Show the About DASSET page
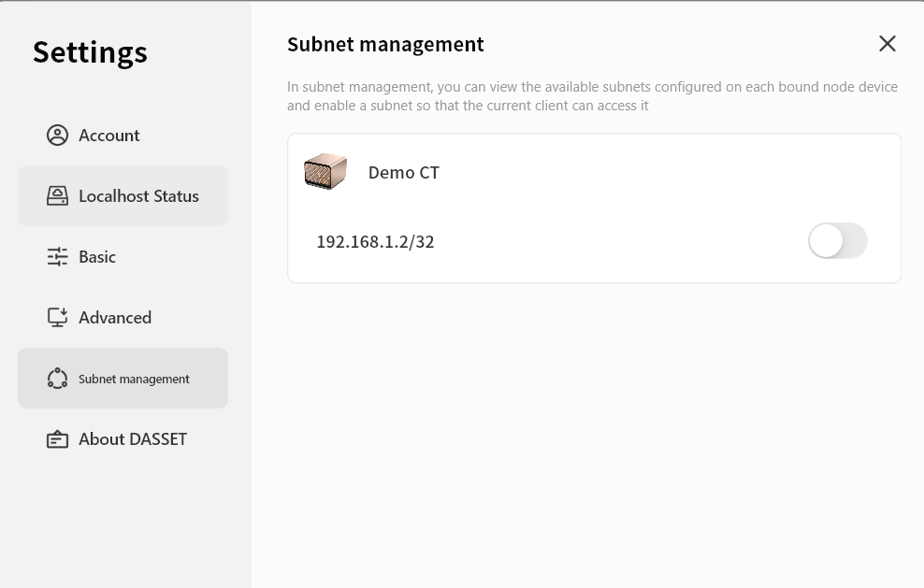The height and width of the screenshot is (588, 924). [133, 439]
